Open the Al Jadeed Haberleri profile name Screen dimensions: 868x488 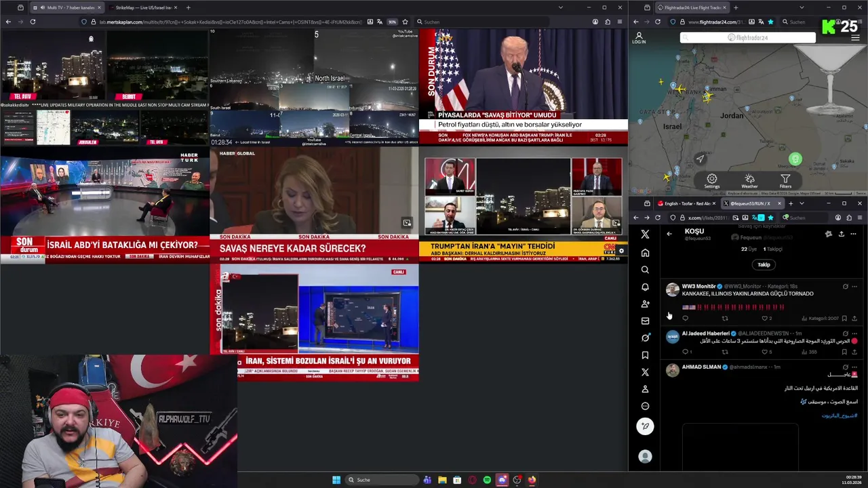pos(705,333)
